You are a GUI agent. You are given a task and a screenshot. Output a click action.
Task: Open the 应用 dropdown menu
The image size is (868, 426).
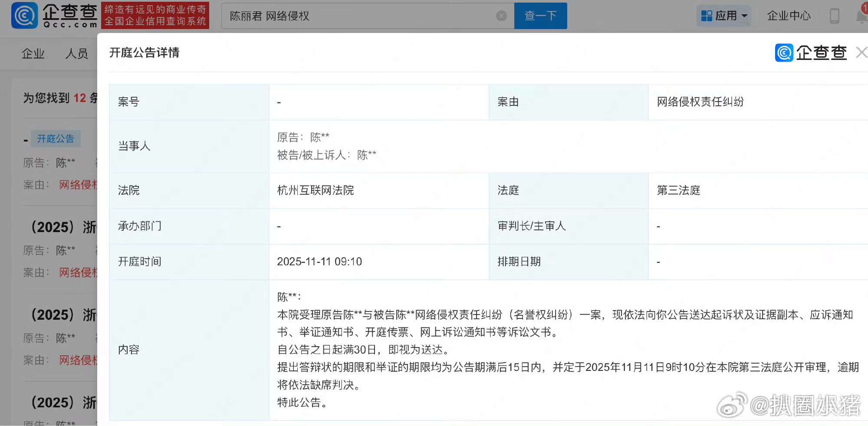point(724,16)
